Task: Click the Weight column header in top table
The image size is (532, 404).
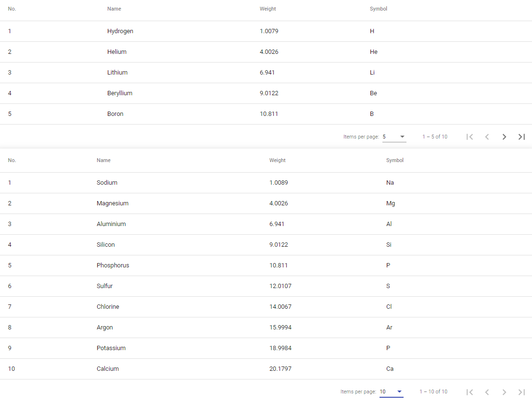Action: click(268, 9)
